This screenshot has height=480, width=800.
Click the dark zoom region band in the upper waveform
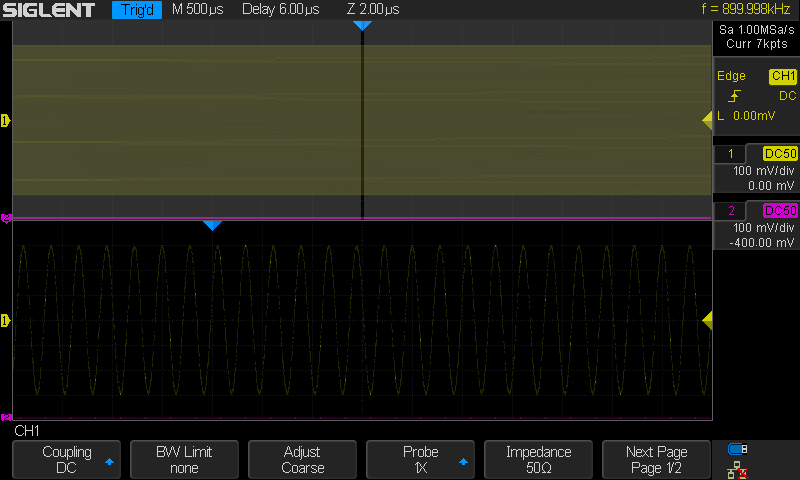362,120
